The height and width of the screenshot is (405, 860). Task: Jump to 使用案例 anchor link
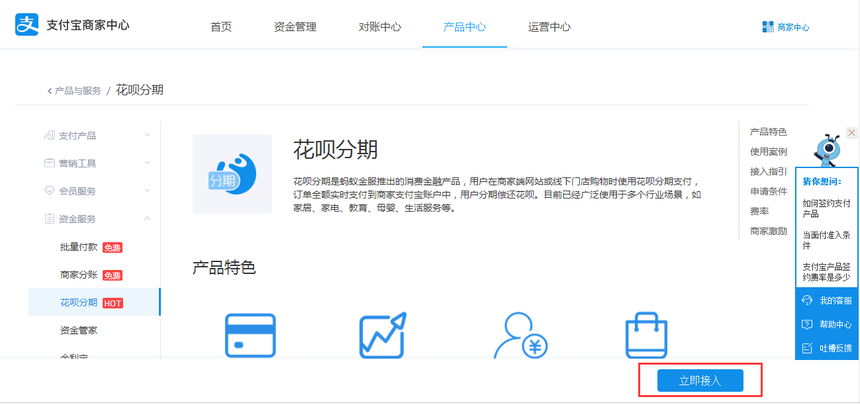point(768,151)
